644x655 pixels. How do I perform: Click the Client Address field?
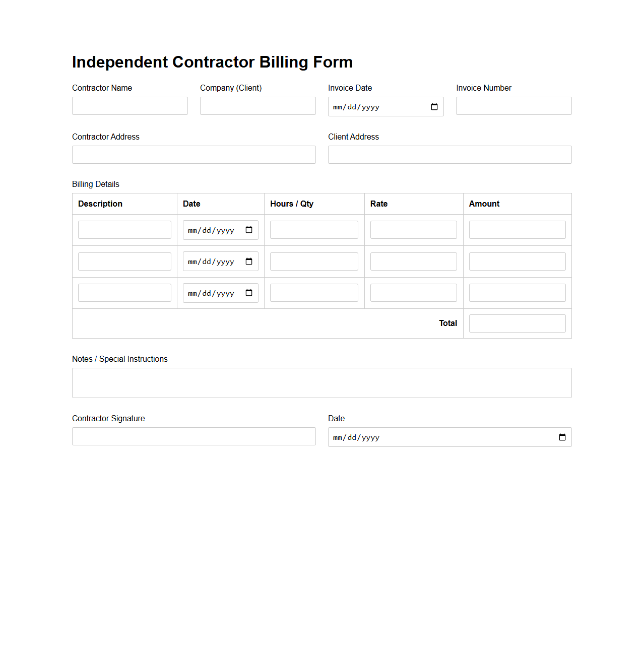449,155
